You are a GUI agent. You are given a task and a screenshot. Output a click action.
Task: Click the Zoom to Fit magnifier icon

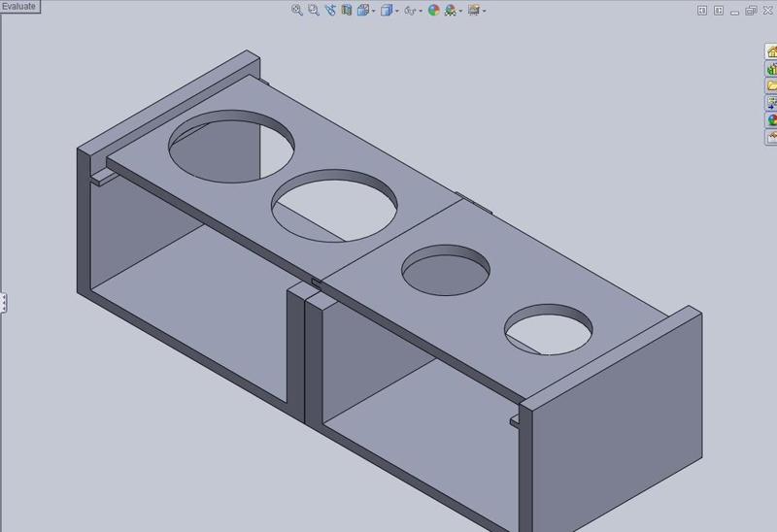point(297,10)
